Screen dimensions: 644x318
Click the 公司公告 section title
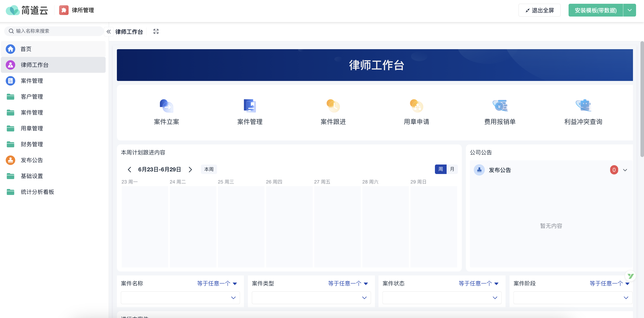click(x=481, y=153)
